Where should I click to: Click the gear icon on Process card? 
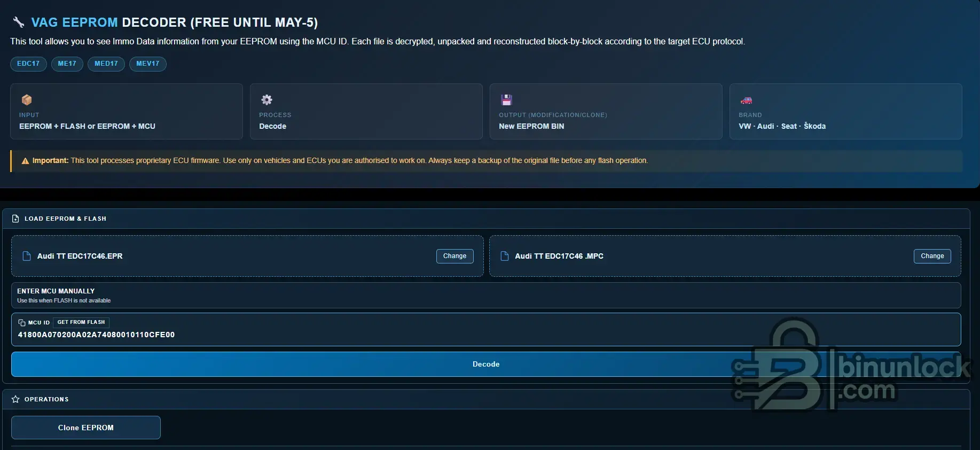click(x=266, y=100)
